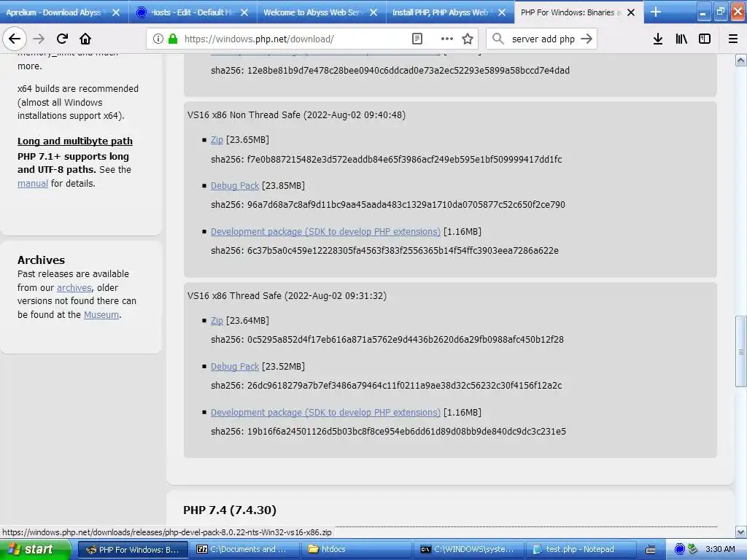Viewport: 747px width, 560px height.
Task: Click PHP For Windows taskbar button
Action: coord(133,550)
